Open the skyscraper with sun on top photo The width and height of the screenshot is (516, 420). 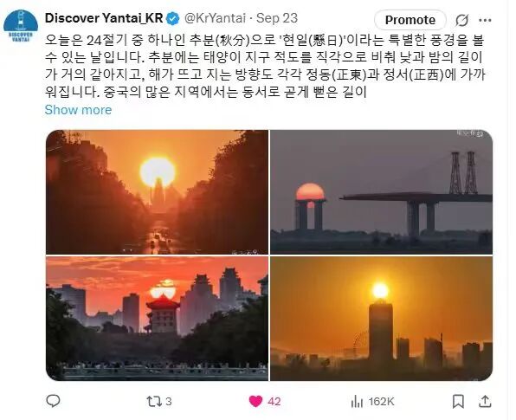click(x=382, y=319)
